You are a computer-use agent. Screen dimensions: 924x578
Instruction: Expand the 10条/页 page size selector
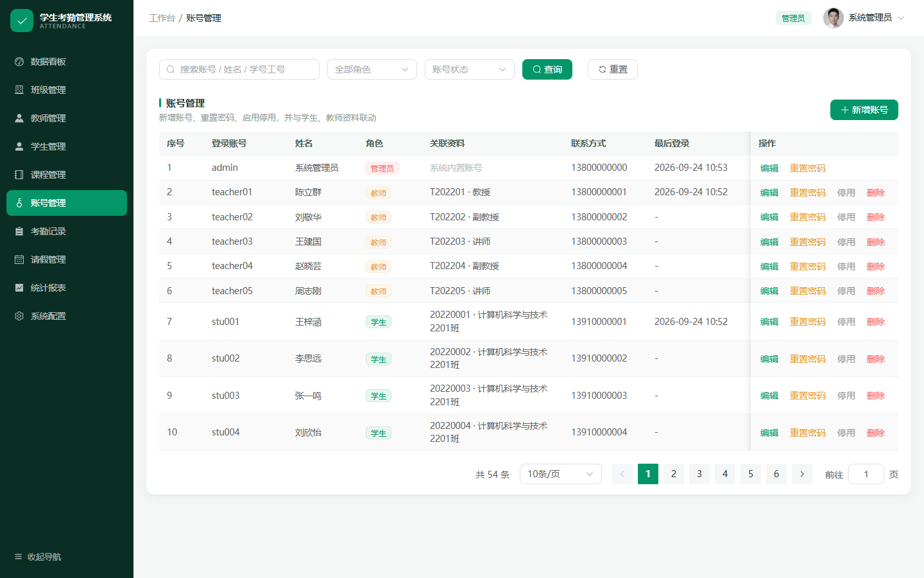point(561,474)
